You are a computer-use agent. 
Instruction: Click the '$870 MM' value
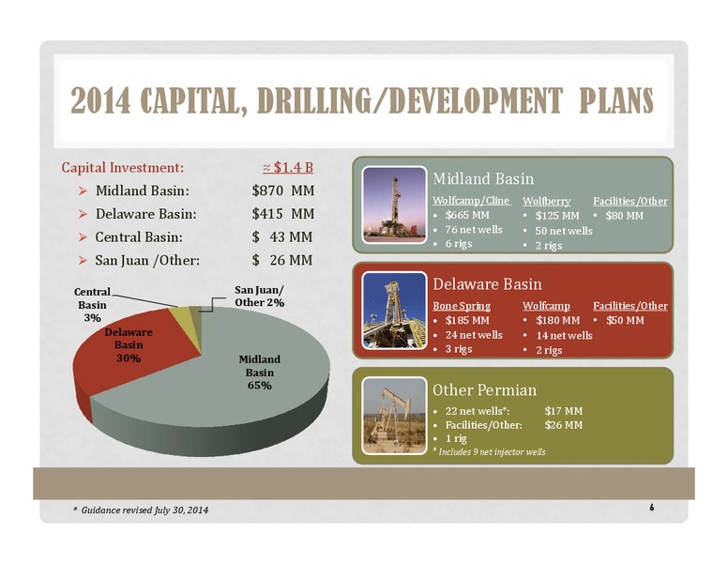click(283, 190)
